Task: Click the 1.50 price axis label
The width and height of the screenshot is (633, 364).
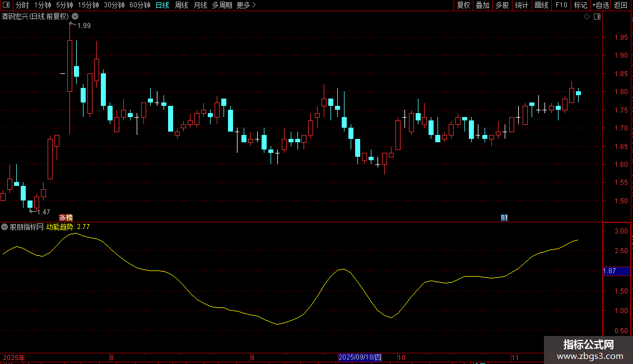Action: (x=621, y=201)
